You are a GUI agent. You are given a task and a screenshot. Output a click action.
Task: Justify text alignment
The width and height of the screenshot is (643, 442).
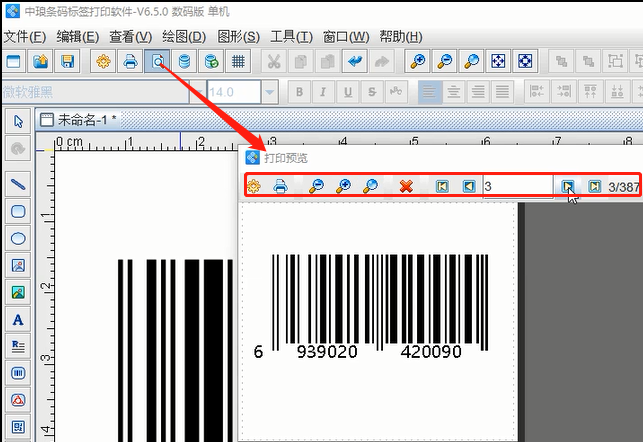[x=502, y=92]
